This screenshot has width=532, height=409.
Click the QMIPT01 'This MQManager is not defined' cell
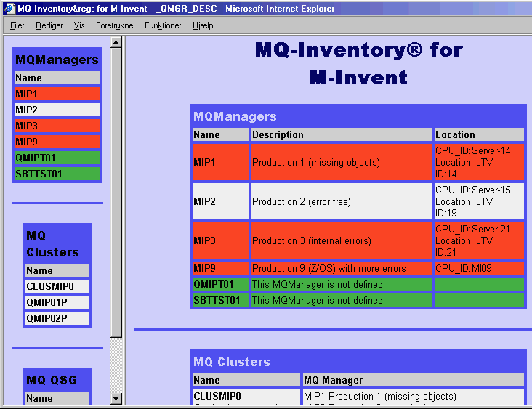(x=342, y=284)
